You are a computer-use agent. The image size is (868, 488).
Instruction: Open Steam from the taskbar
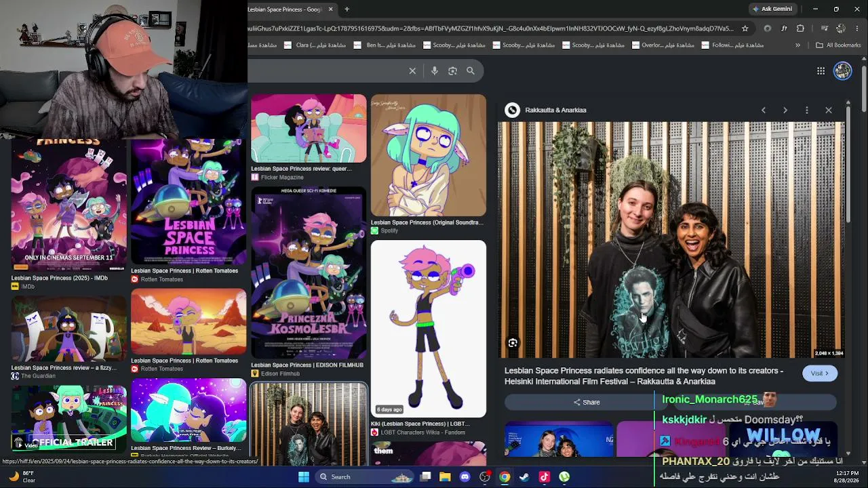(x=524, y=476)
